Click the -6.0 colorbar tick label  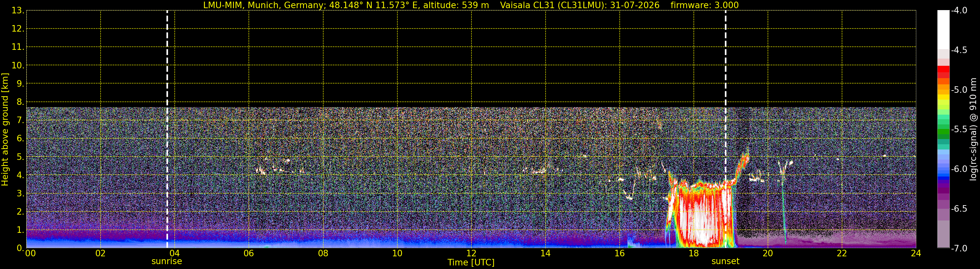coord(959,169)
